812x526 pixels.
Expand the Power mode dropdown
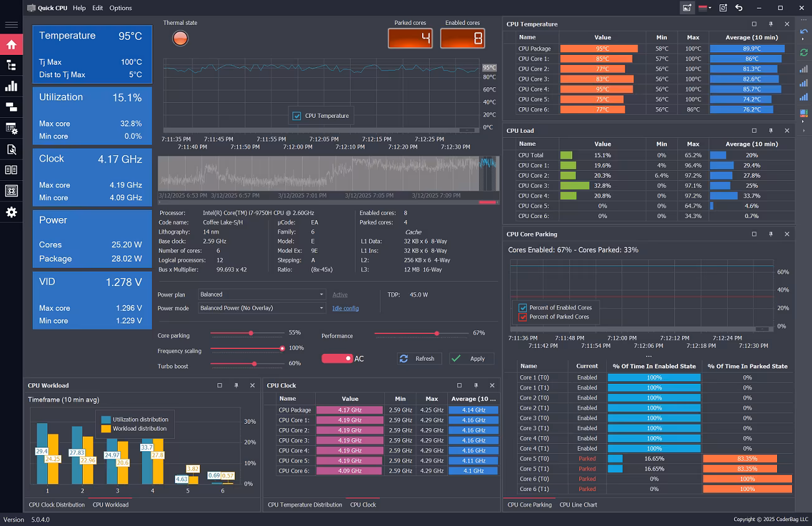262,308
